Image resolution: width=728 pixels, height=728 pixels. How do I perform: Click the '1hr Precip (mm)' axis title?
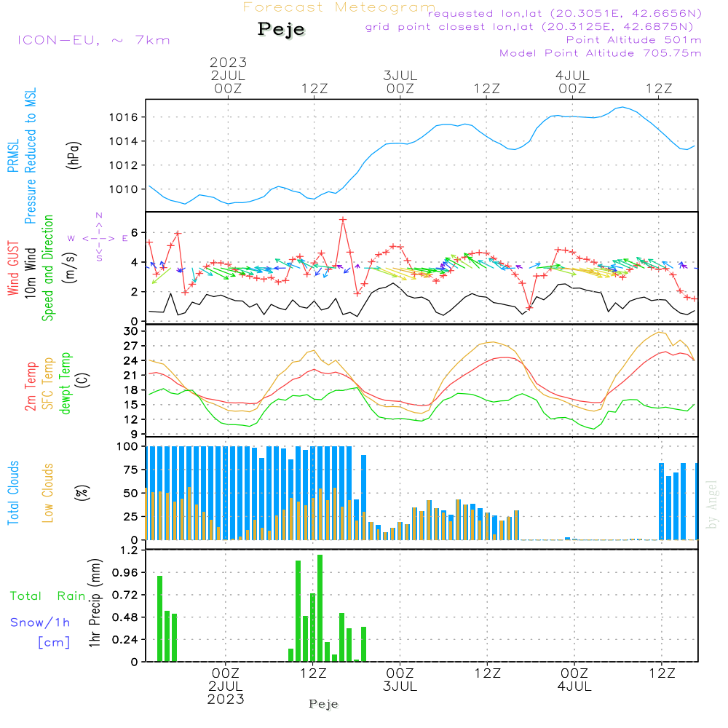point(95,603)
